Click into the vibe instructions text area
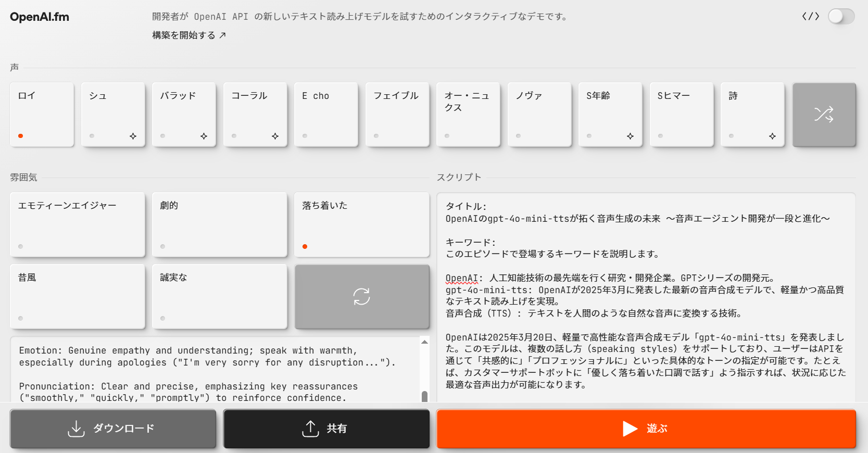Image resolution: width=868 pixels, height=453 pixels. point(215,369)
